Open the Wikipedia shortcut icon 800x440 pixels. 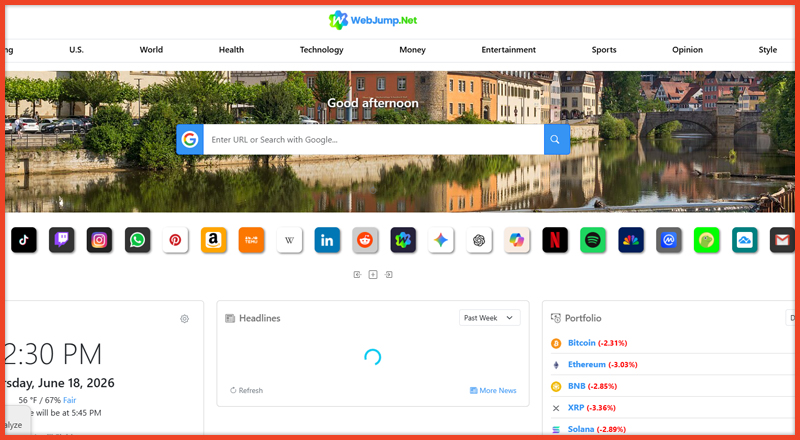click(x=290, y=240)
